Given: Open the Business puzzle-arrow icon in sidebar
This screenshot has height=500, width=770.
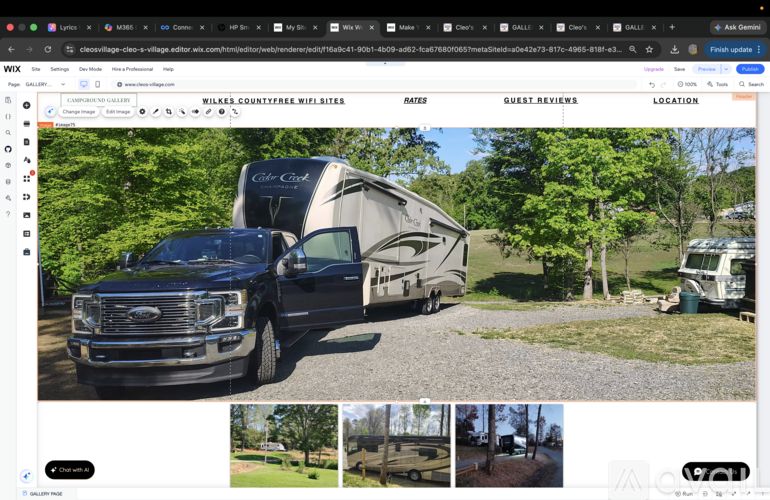Looking at the screenshot, I should [27, 197].
